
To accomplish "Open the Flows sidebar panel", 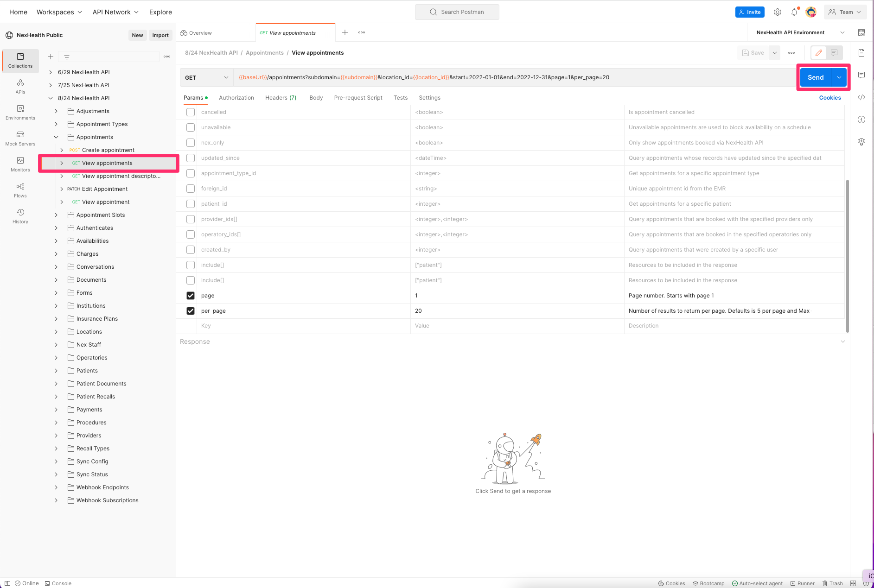I will [20, 190].
